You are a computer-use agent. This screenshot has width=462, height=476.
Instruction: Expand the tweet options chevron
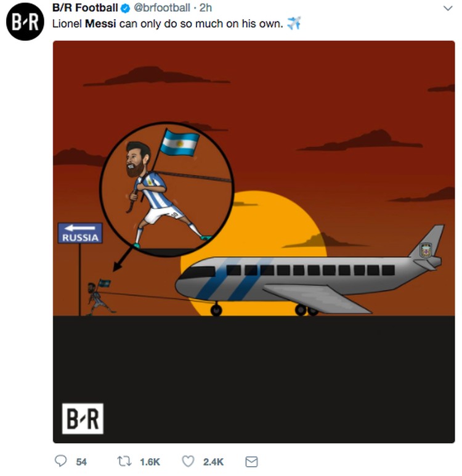(x=448, y=8)
